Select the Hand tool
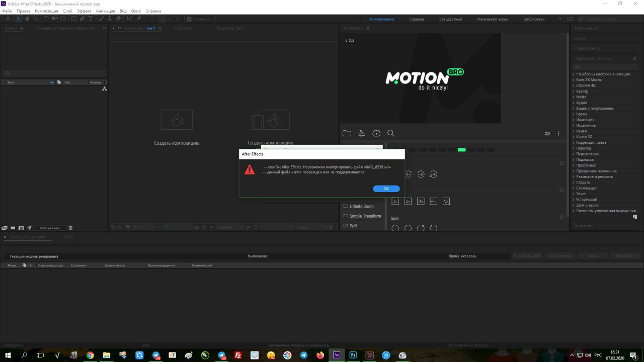The image size is (644, 362). tap(27, 19)
